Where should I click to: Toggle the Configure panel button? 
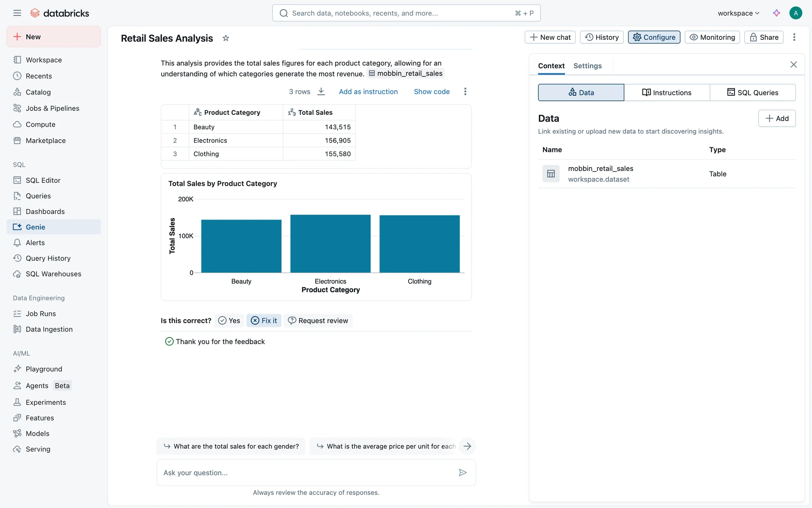654,37
